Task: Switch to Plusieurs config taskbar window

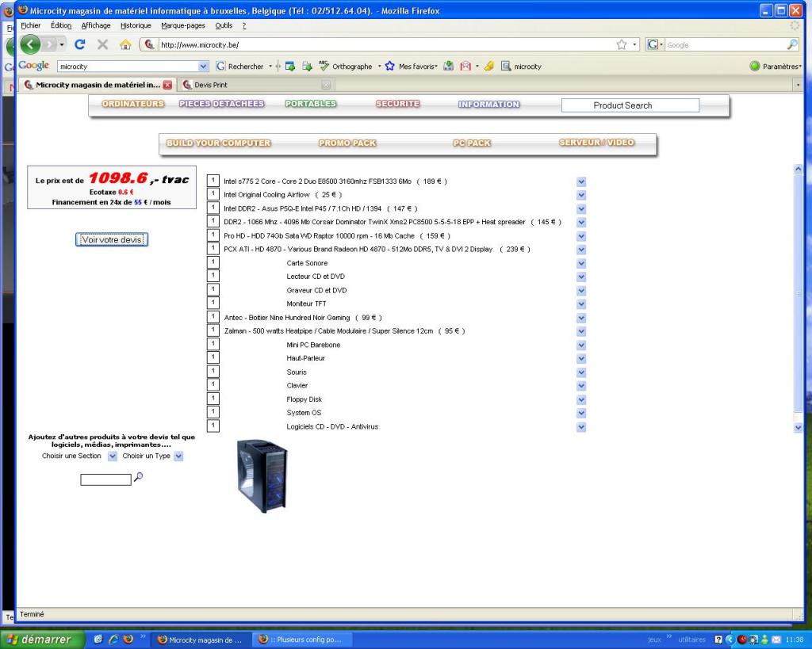Action: [303, 639]
